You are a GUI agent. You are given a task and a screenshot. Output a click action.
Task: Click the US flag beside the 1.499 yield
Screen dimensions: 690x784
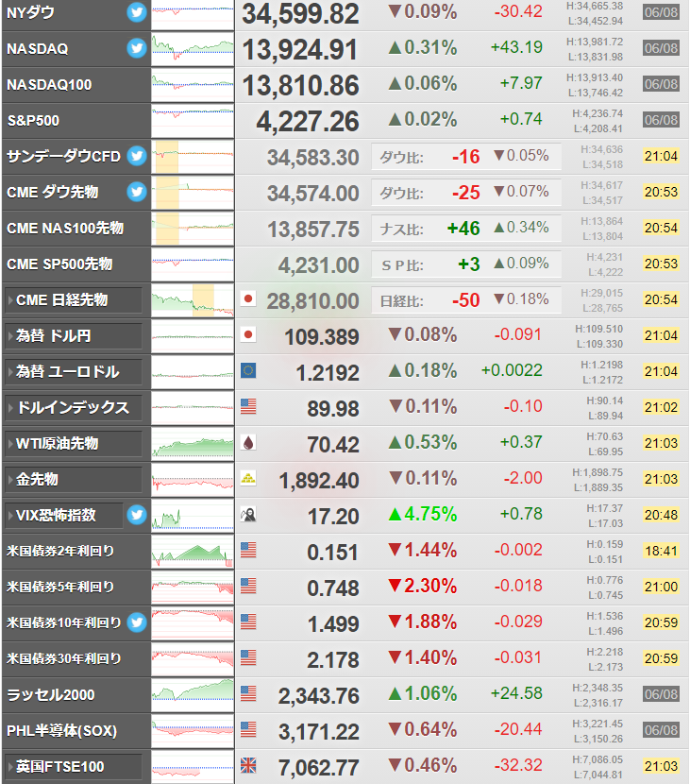tap(248, 622)
